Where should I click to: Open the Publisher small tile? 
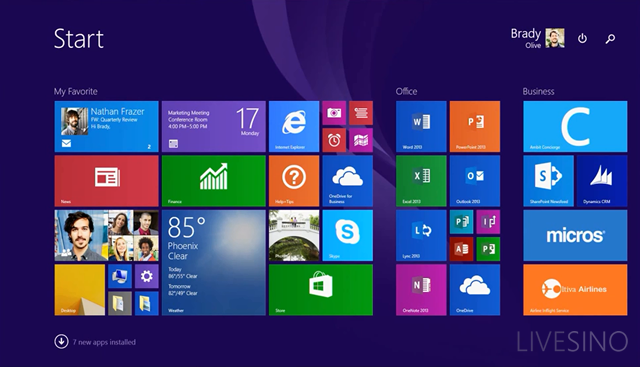pyautogui.click(x=461, y=222)
